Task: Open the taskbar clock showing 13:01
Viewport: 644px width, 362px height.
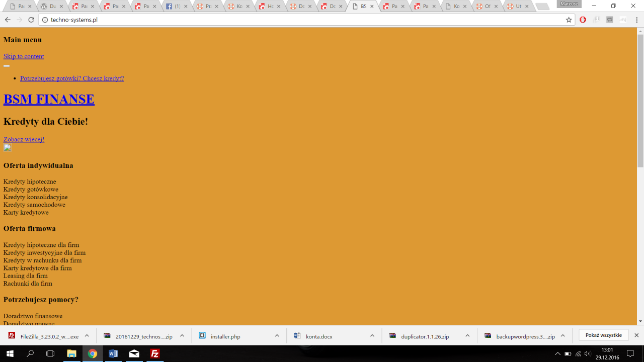Action: (x=606, y=353)
